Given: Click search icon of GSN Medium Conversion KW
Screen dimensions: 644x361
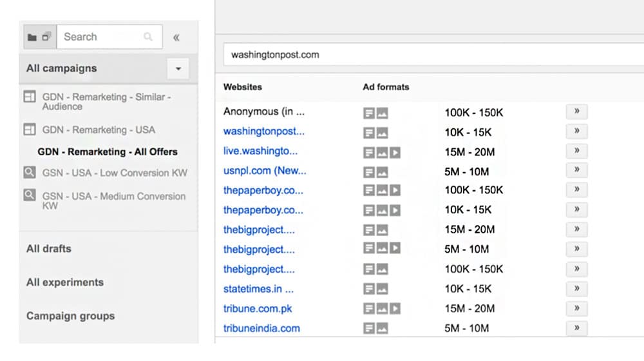Looking at the screenshot, I should tap(30, 195).
